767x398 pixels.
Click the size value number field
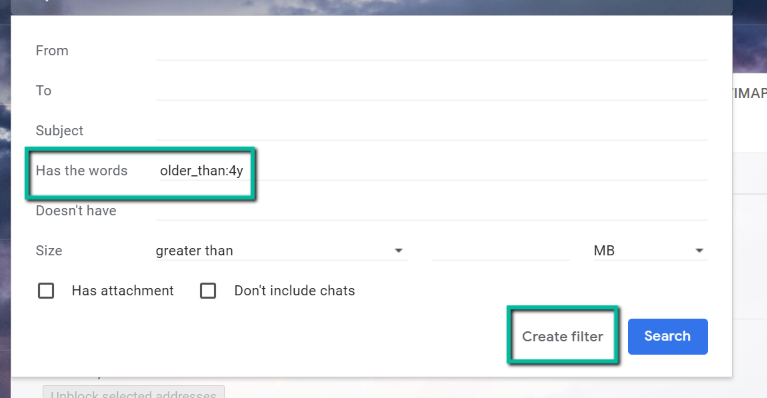[500, 250]
